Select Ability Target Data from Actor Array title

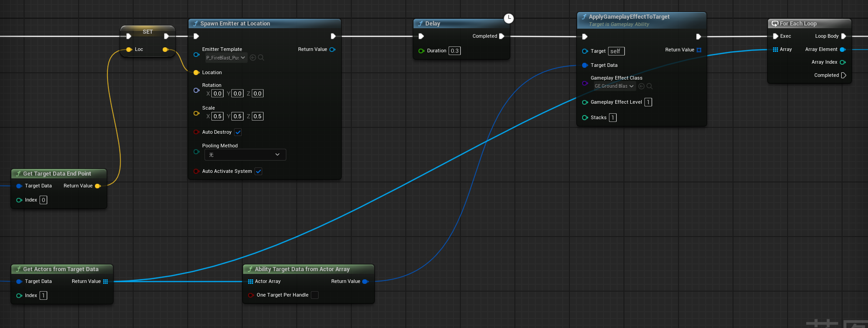[x=302, y=269]
